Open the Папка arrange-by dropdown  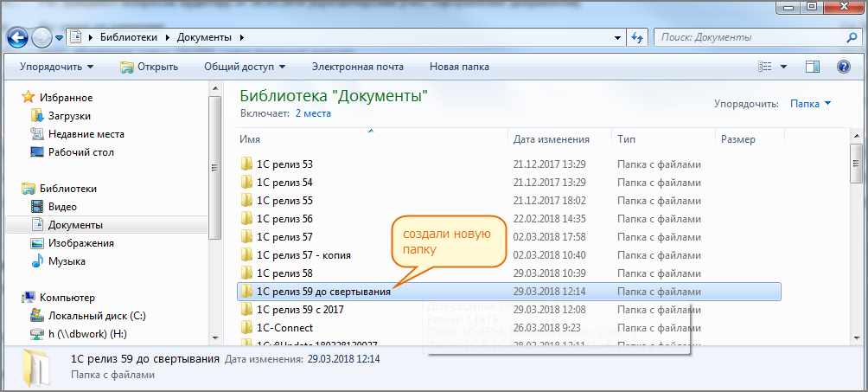[x=810, y=103]
